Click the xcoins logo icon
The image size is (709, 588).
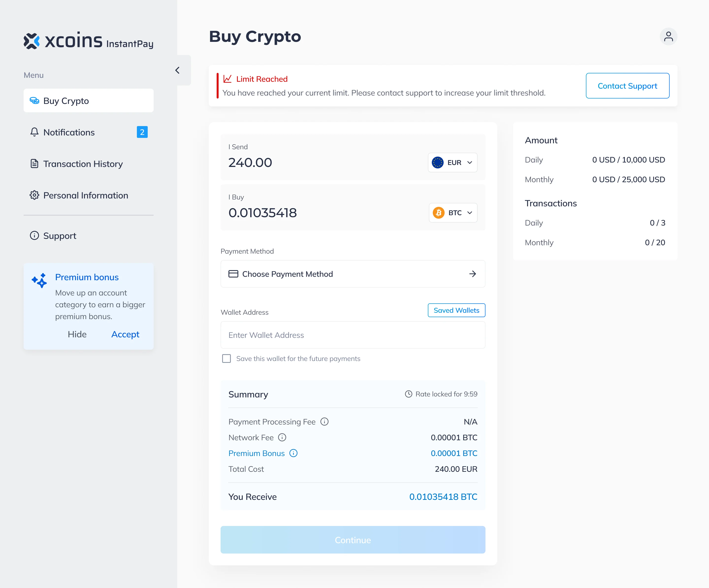click(x=32, y=41)
